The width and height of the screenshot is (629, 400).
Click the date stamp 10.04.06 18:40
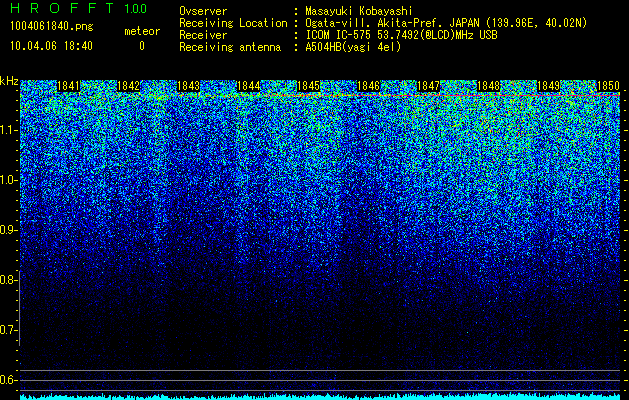pyautogui.click(x=51, y=46)
